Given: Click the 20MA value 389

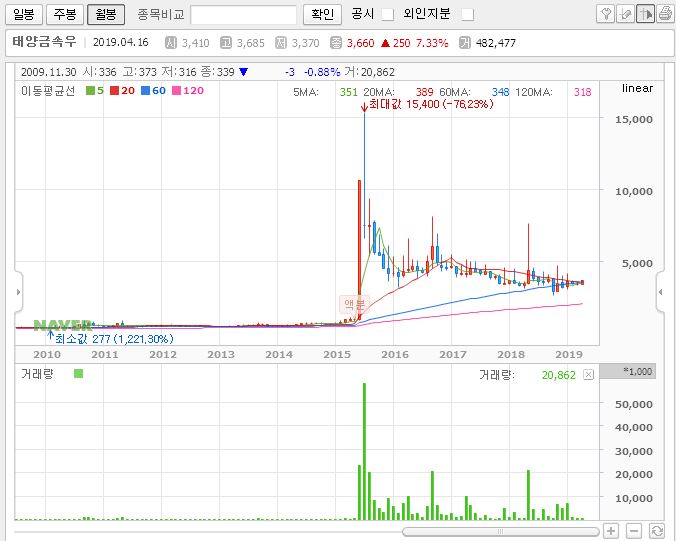Looking at the screenshot, I should click(424, 92).
